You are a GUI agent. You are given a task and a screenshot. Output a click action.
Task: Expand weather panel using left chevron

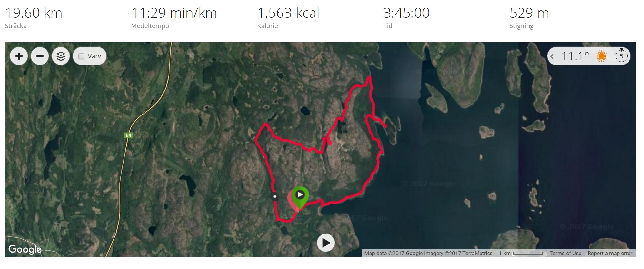point(552,56)
